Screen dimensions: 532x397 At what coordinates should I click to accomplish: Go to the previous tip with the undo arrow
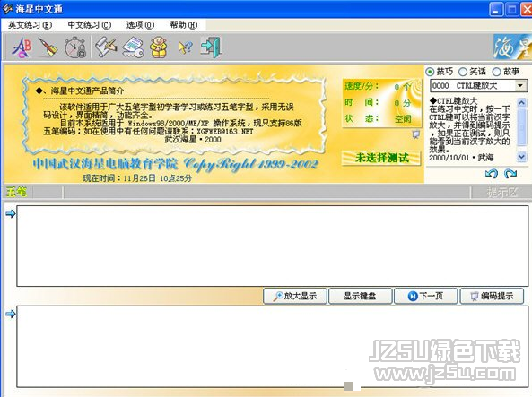492,174
